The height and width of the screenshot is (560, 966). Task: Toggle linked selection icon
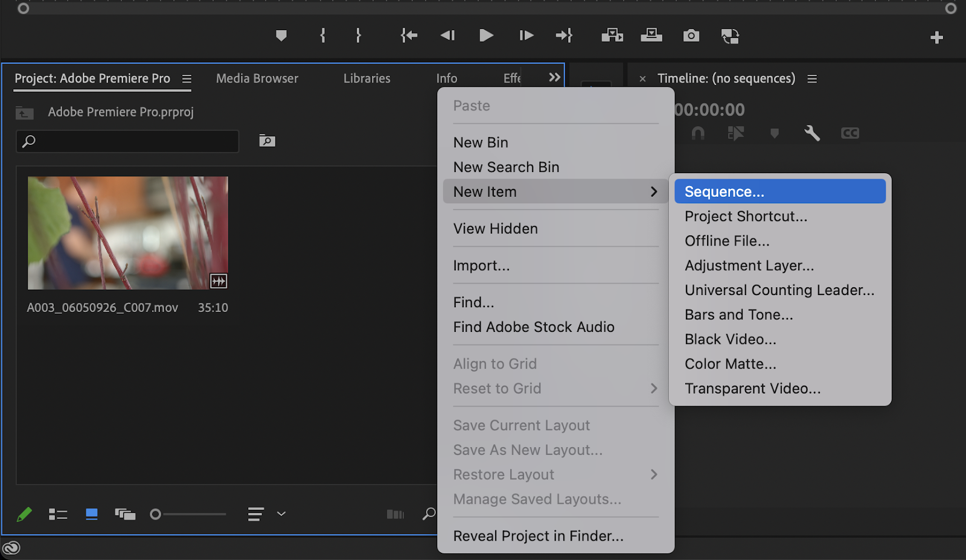click(736, 133)
